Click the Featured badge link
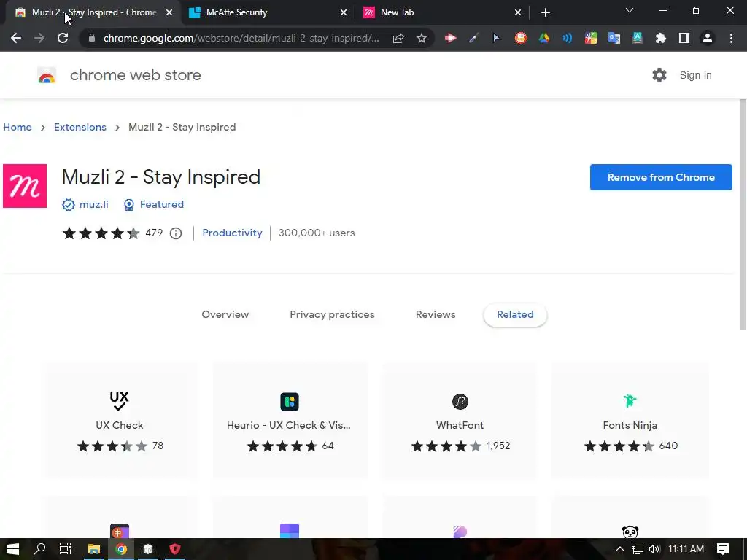 pyautogui.click(x=161, y=204)
